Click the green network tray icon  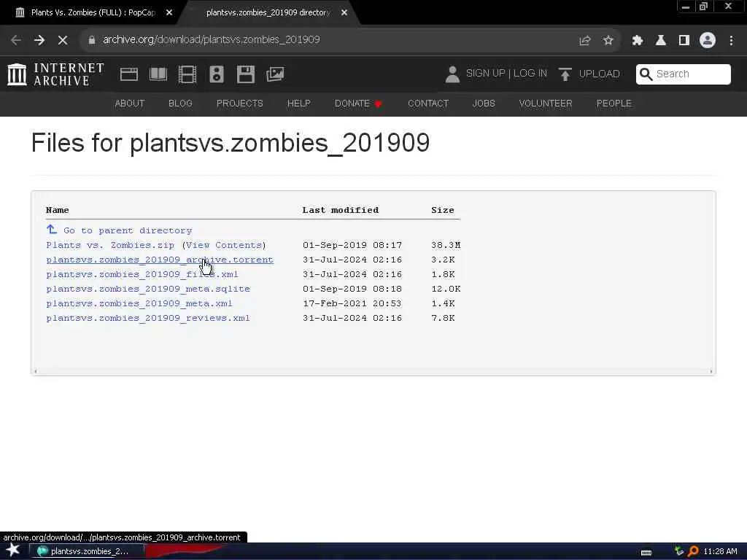(x=679, y=551)
